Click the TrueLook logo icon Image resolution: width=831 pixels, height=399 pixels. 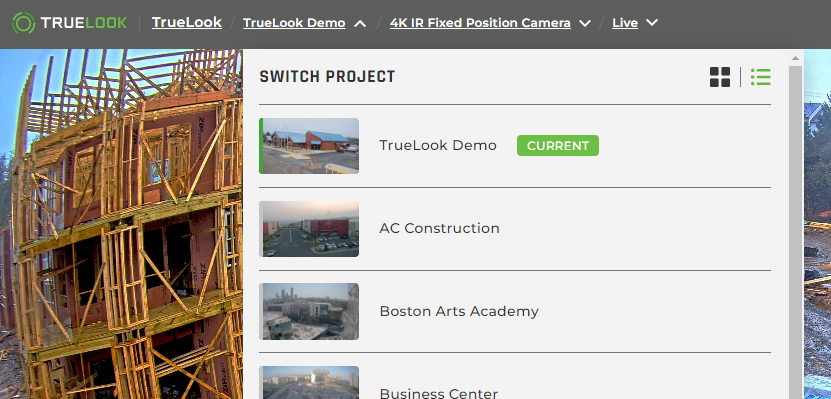[x=23, y=23]
